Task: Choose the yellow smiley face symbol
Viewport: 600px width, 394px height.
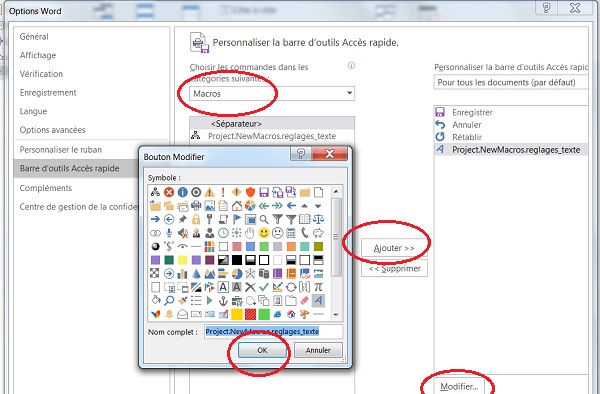Action: (x=264, y=233)
